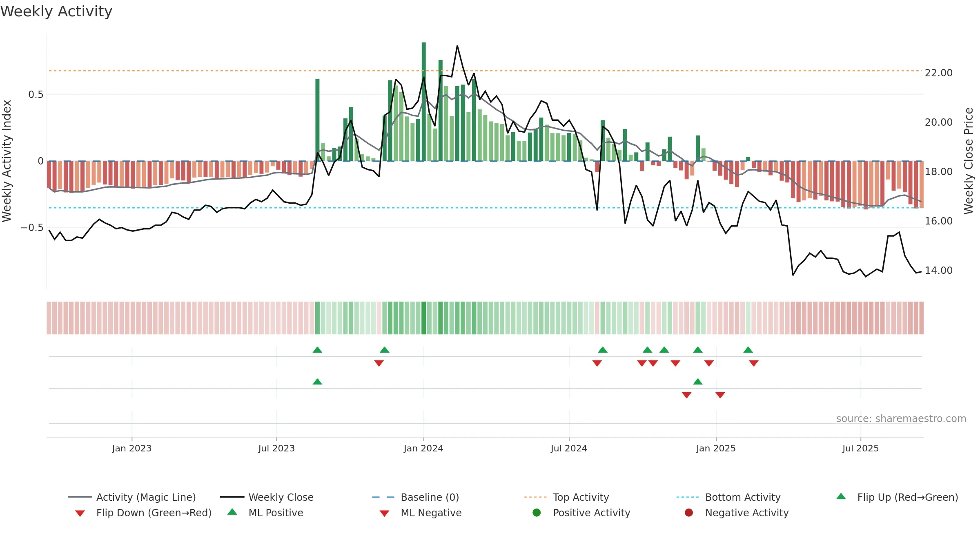The height and width of the screenshot is (551, 980).
Task: Click the Negative Activity red dot legend icon
Action: point(689,513)
